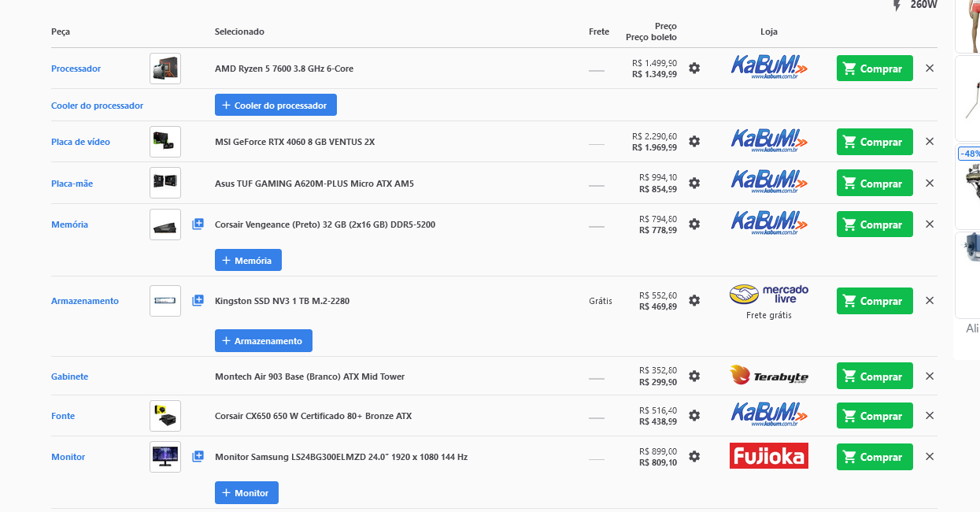The image size is (980, 512).
Task: Open price settings gear for Montech Air 903 case
Action: [x=694, y=377]
